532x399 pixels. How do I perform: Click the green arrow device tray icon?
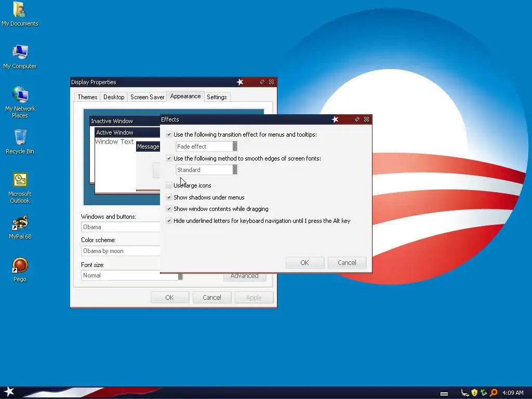tap(484, 393)
